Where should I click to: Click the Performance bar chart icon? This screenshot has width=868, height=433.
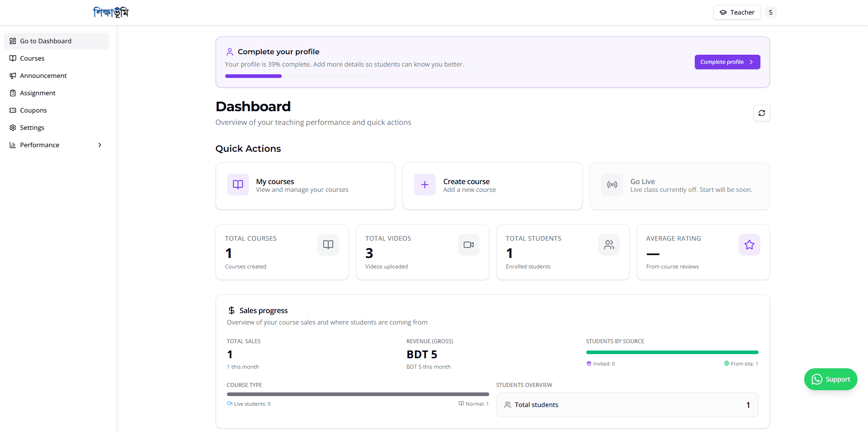(13, 145)
